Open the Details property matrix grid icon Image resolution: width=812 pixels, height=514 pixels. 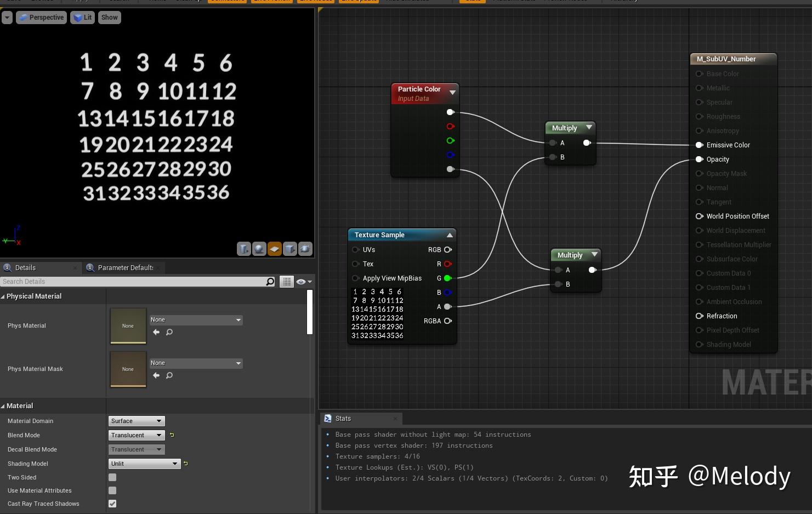tap(286, 282)
